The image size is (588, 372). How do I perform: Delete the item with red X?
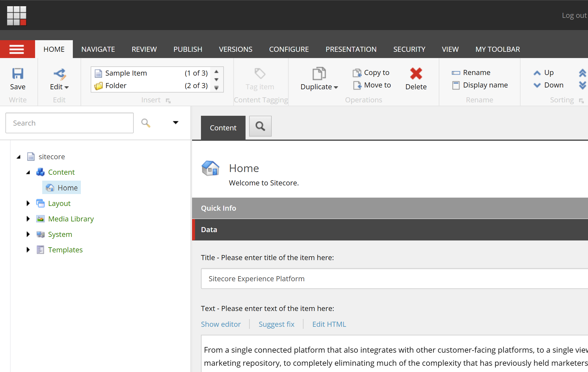click(x=416, y=74)
